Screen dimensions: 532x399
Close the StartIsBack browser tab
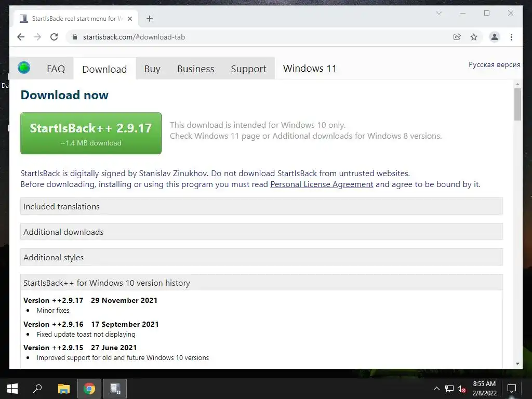[x=129, y=19]
